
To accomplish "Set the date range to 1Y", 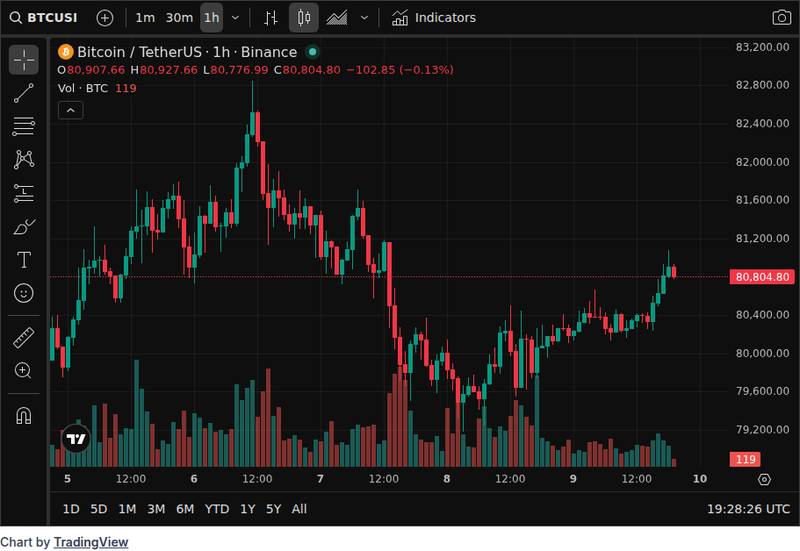I will coord(247,509).
